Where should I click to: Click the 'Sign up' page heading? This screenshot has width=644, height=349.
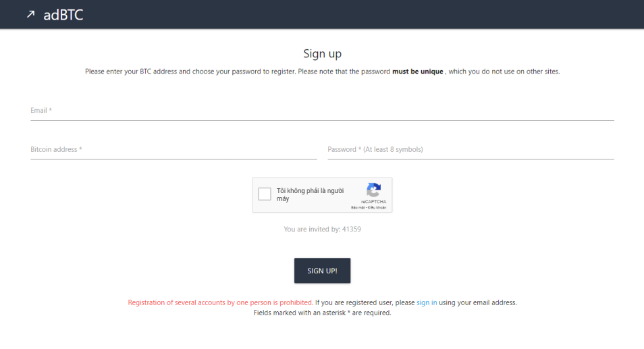[x=323, y=54]
